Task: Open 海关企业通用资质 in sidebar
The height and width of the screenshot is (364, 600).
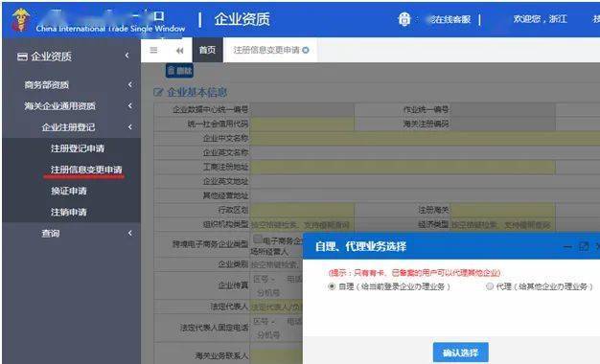Action: [60, 106]
